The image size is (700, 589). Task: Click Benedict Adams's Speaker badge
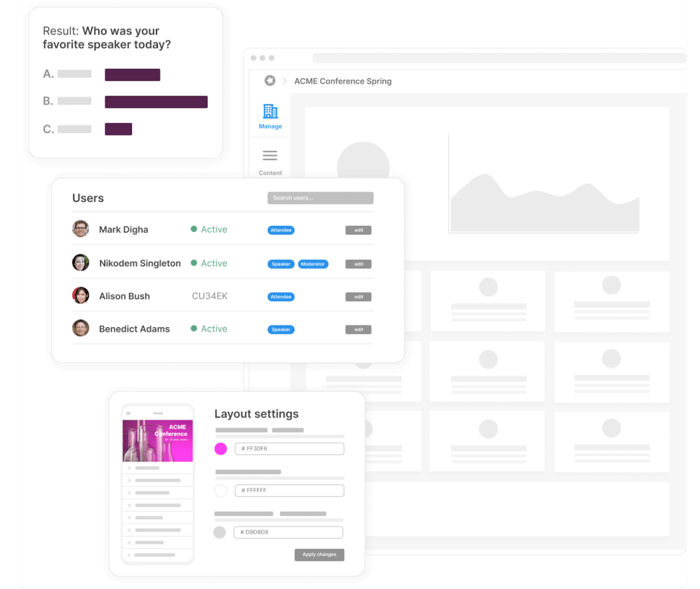[281, 330]
